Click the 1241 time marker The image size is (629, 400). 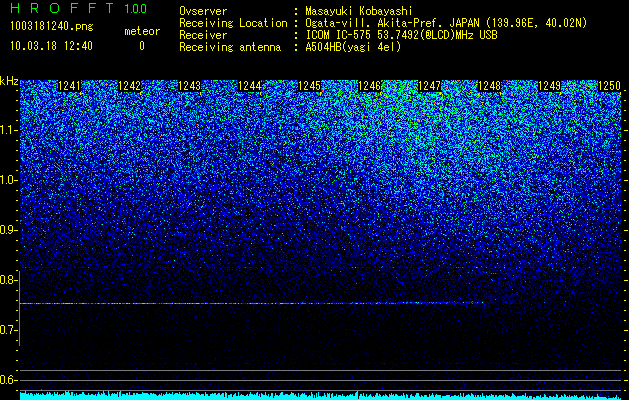(69, 86)
